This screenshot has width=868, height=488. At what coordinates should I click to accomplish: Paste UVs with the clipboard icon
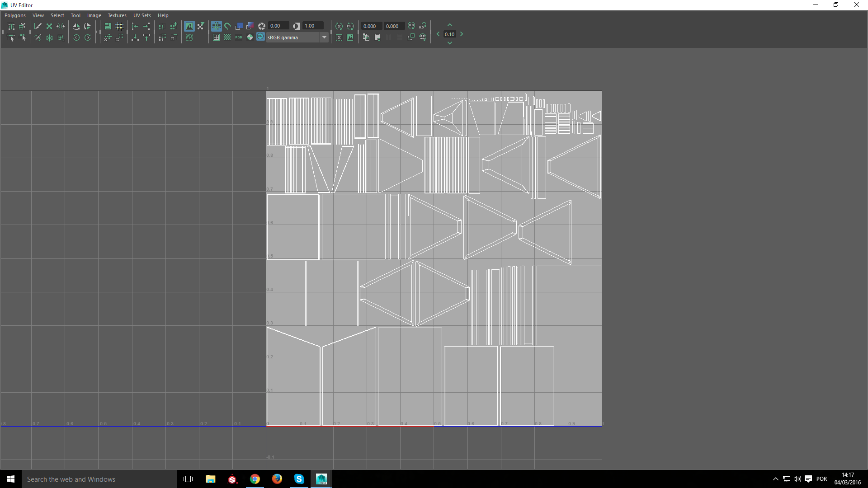point(377,38)
